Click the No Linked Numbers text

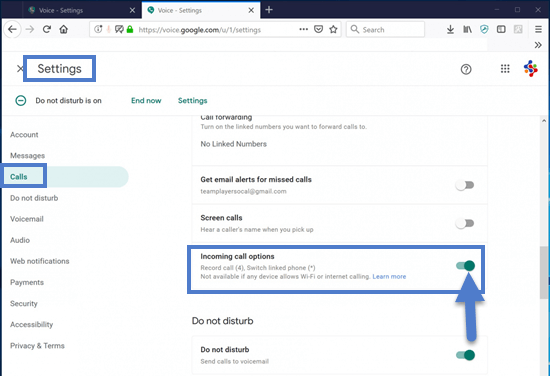(x=234, y=144)
